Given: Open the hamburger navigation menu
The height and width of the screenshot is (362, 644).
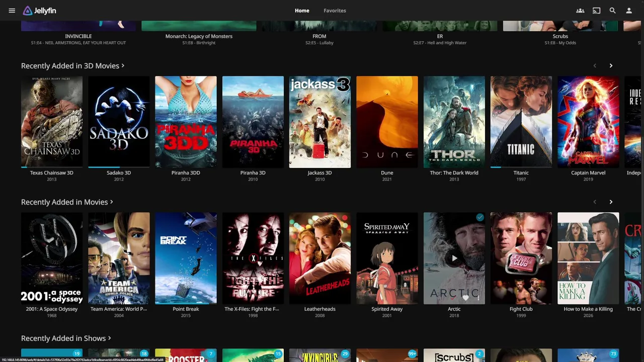Looking at the screenshot, I should coord(12,11).
